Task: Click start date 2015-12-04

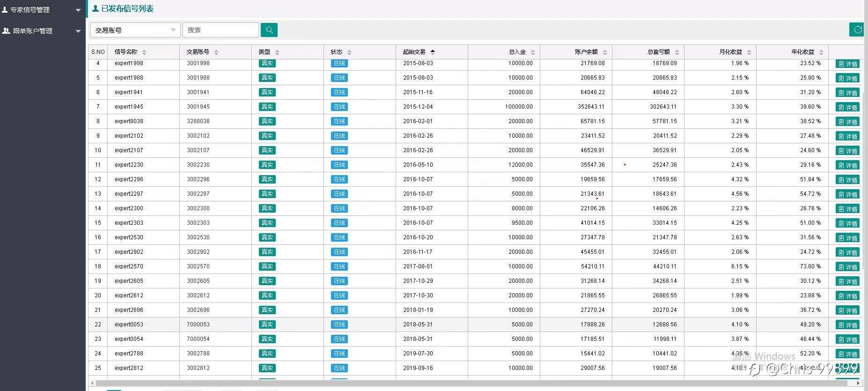Action: pyautogui.click(x=418, y=107)
